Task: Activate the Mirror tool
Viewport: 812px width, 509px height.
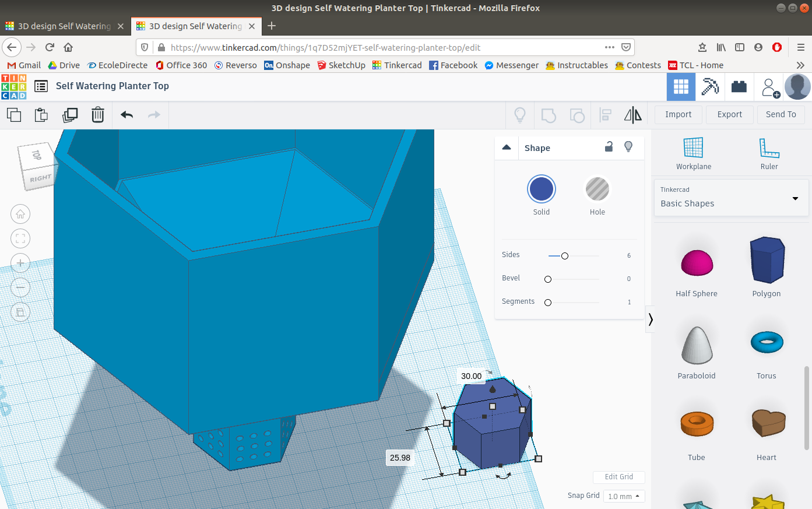Action: pos(633,115)
